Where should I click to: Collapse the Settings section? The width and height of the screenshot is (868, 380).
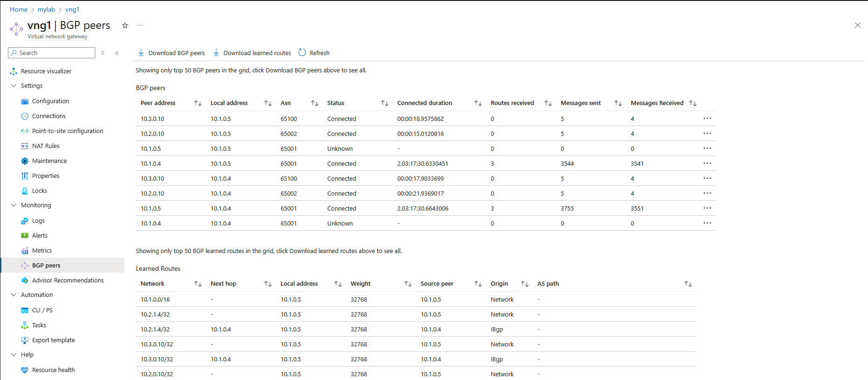pyautogui.click(x=14, y=86)
